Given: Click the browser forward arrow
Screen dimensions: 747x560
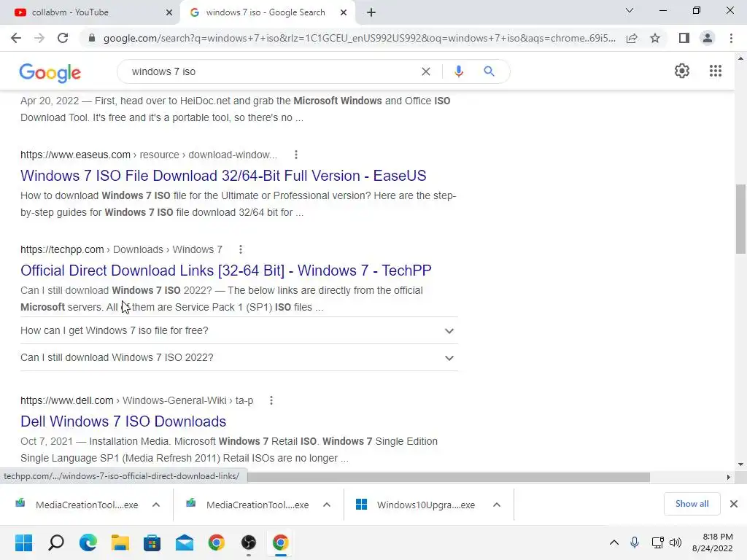Looking at the screenshot, I should 39,38.
